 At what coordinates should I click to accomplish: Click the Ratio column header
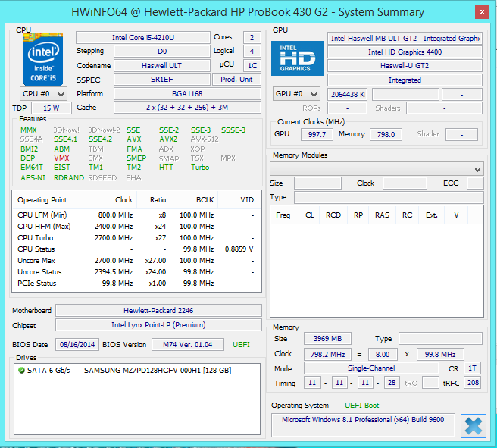[x=154, y=200]
